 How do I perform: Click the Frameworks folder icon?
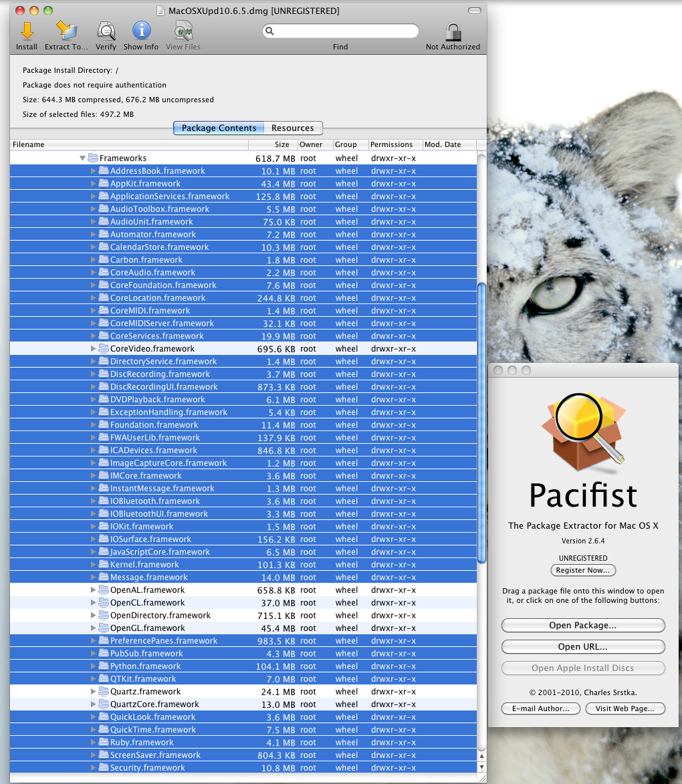click(x=92, y=158)
